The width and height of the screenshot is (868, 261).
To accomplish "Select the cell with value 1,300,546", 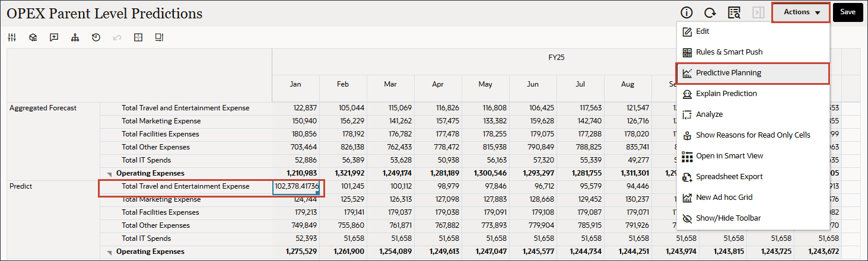I will pos(486,173).
